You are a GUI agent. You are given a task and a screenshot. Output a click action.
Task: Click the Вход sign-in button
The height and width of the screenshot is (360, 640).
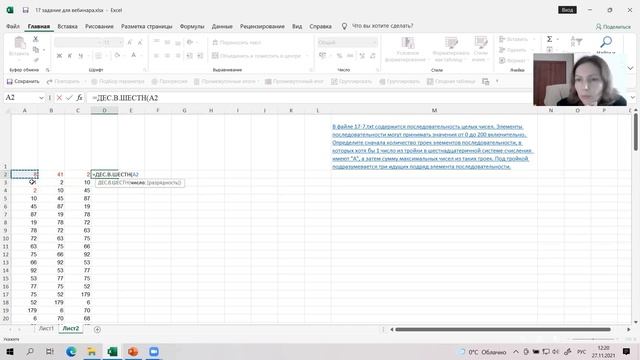567,10
